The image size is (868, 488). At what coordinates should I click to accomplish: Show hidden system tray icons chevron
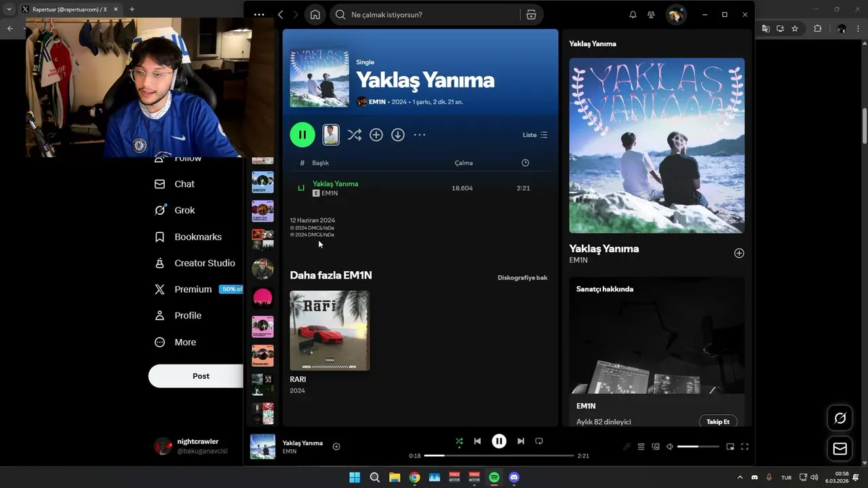[x=741, y=477]
